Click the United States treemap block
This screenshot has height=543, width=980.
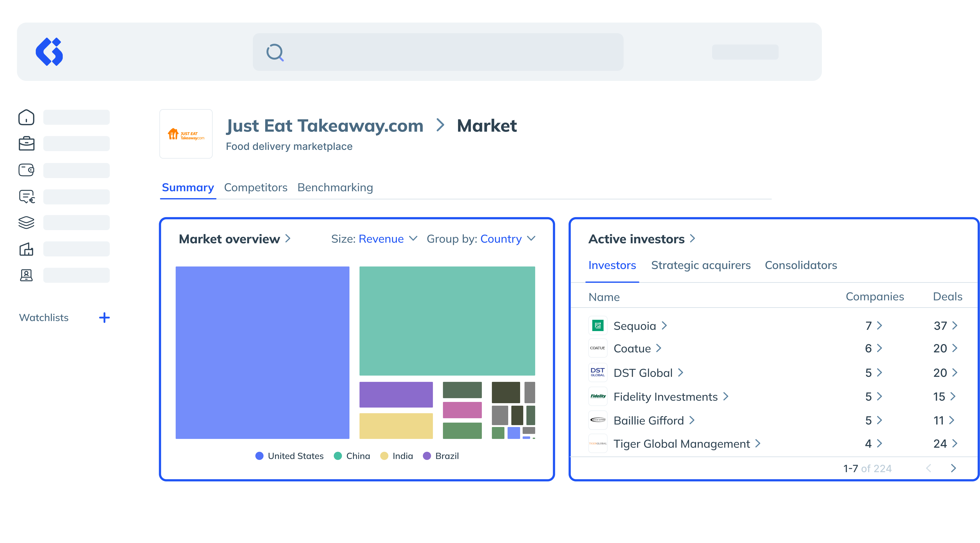click(262, 353)
